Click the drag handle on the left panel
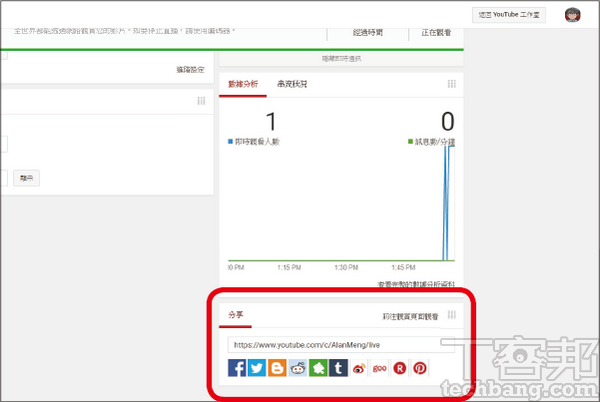600x402 pixels. click(201, 101)
